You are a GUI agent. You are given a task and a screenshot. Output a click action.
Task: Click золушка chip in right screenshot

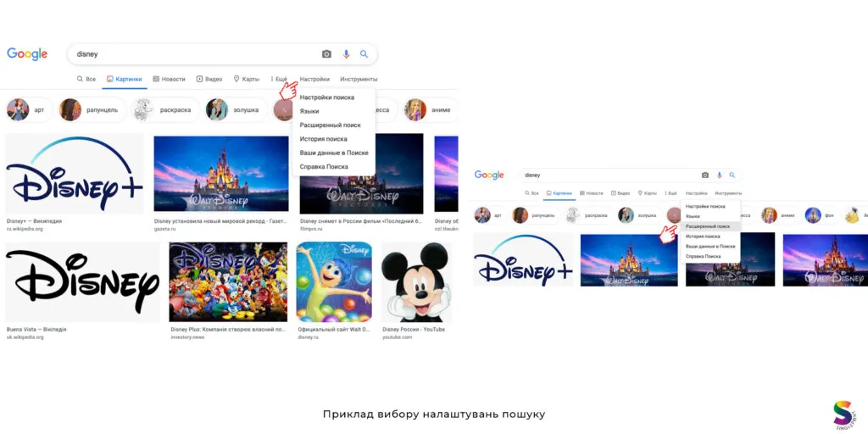click(x=639, y=215)
